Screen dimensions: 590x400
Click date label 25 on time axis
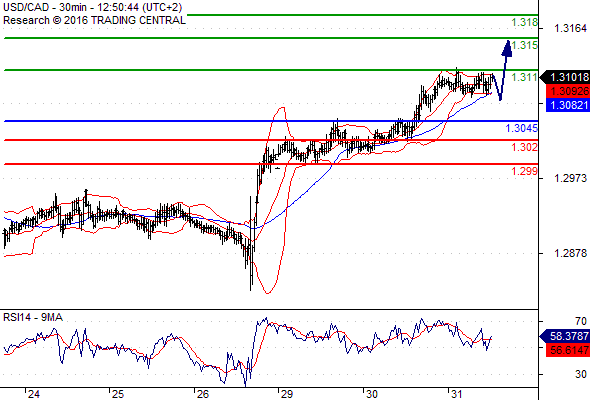click(x=118, y=394)
